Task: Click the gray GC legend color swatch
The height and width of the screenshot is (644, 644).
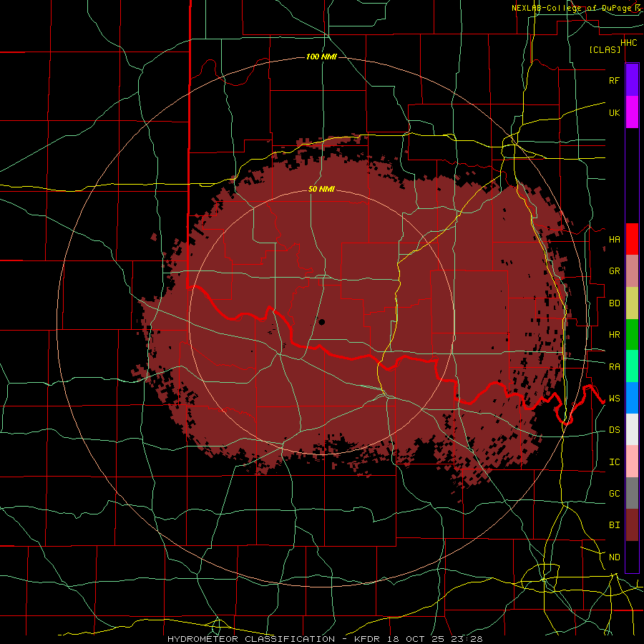Action: (632, 493)
